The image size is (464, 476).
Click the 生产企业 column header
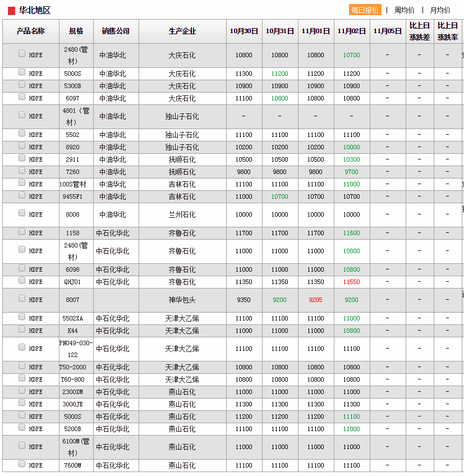pyautogui.click(x=182, y=31)
